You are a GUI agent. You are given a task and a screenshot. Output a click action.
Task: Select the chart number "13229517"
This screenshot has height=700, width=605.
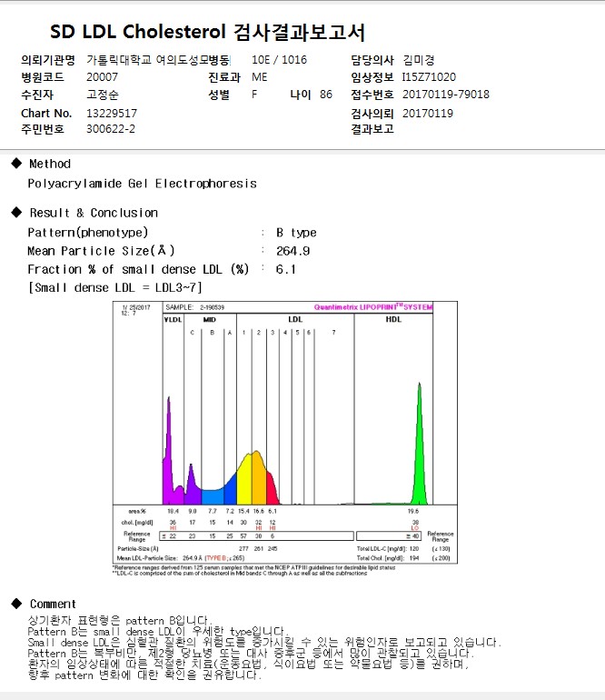(112, 114)
